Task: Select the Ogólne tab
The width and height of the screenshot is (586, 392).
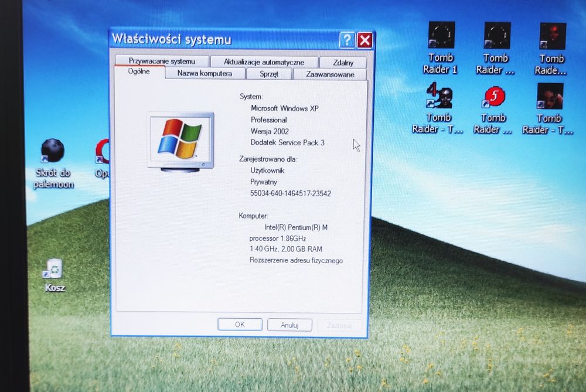Action: tap(139, 71)
